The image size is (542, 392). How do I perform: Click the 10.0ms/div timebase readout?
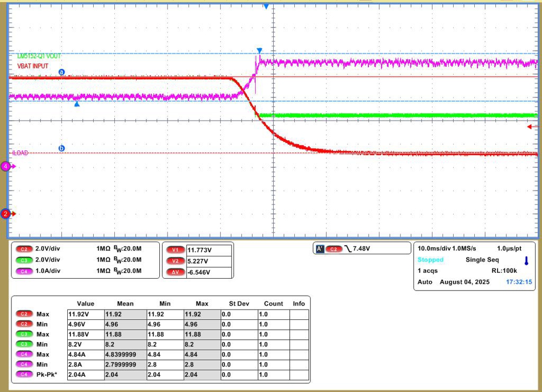pos(436,248)
